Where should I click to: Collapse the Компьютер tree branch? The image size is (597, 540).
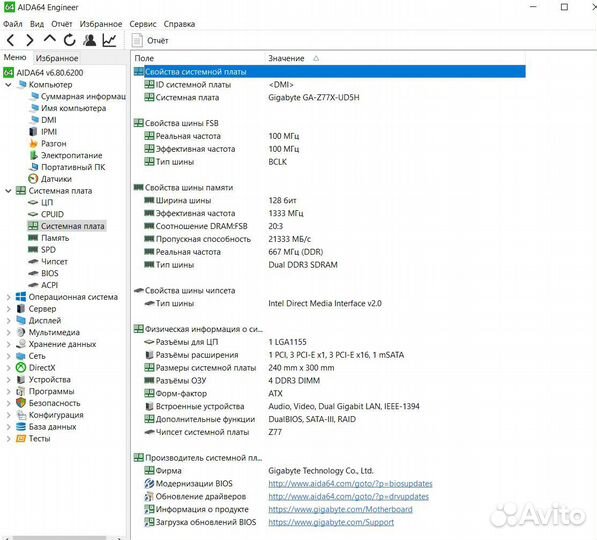[8, 85]
